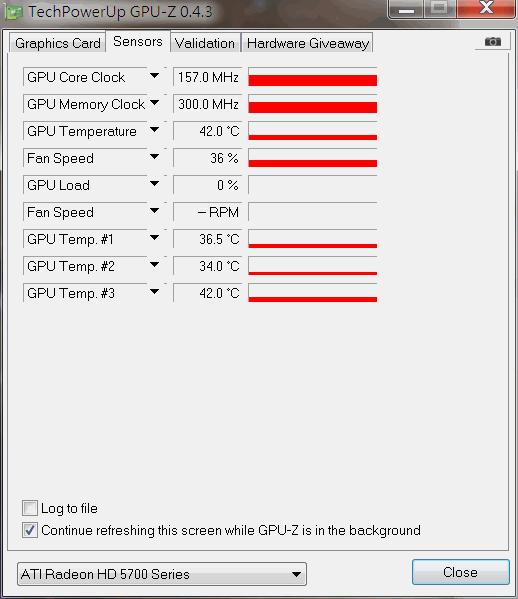
Task: Untick the Continue refreshing in background checkbox
Action: pyautogui.click(x=30, y=530)
